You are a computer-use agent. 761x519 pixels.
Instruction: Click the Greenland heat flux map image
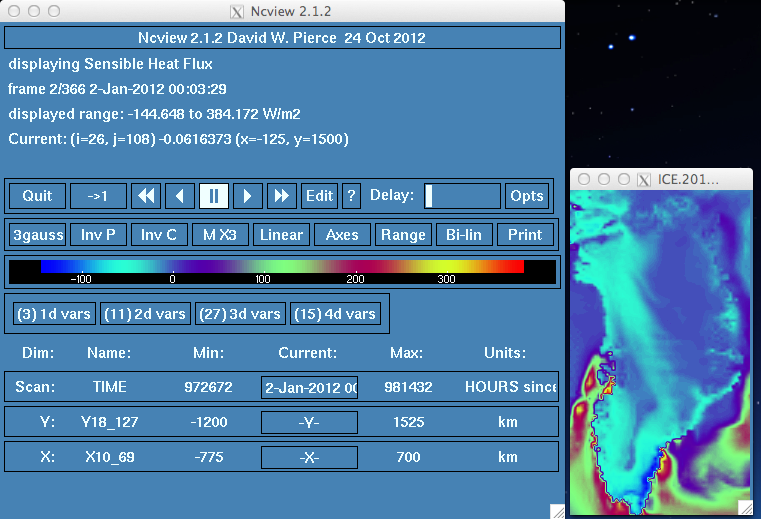(661, 350)
